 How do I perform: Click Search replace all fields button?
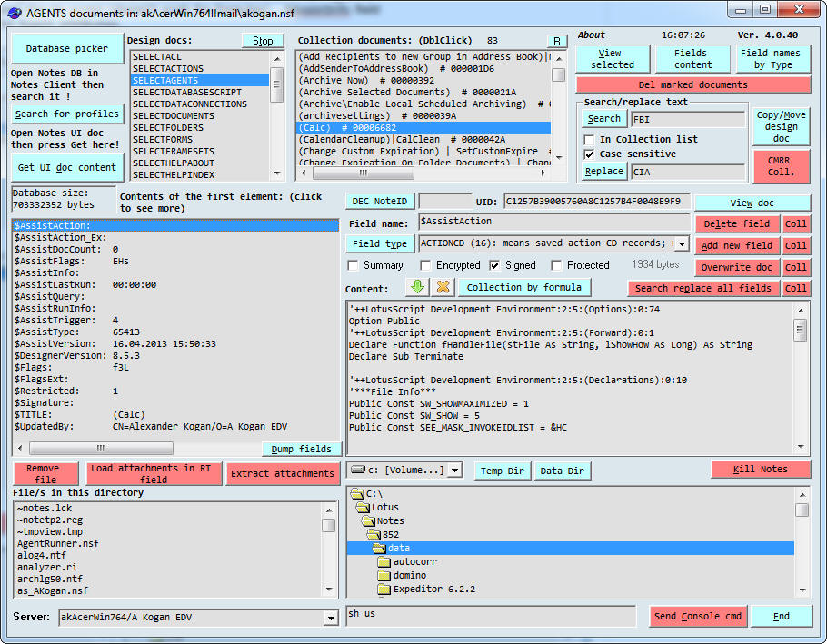[702, 288]
